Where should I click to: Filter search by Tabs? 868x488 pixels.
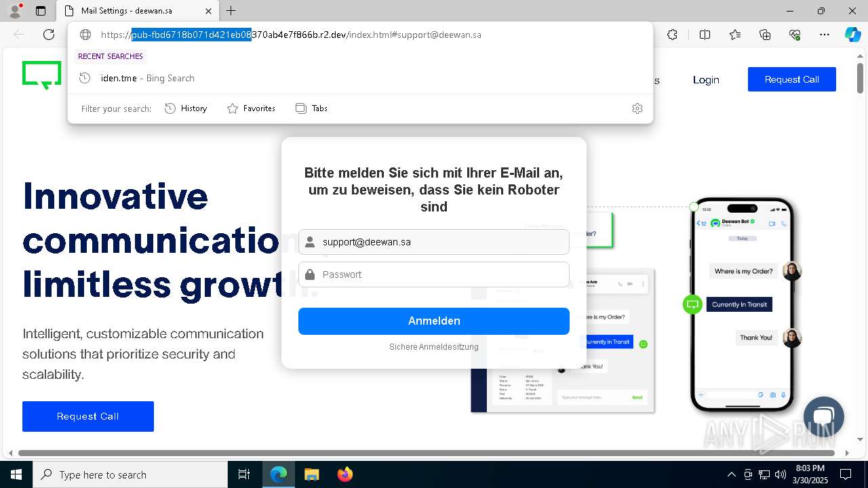pyautogui.click(x=312, y=108)
